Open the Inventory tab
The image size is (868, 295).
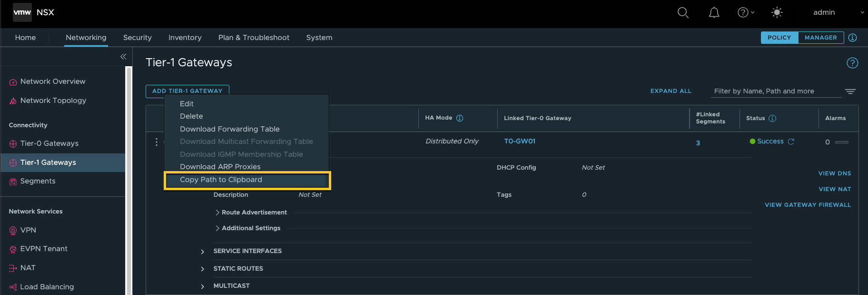click(185, 38)
